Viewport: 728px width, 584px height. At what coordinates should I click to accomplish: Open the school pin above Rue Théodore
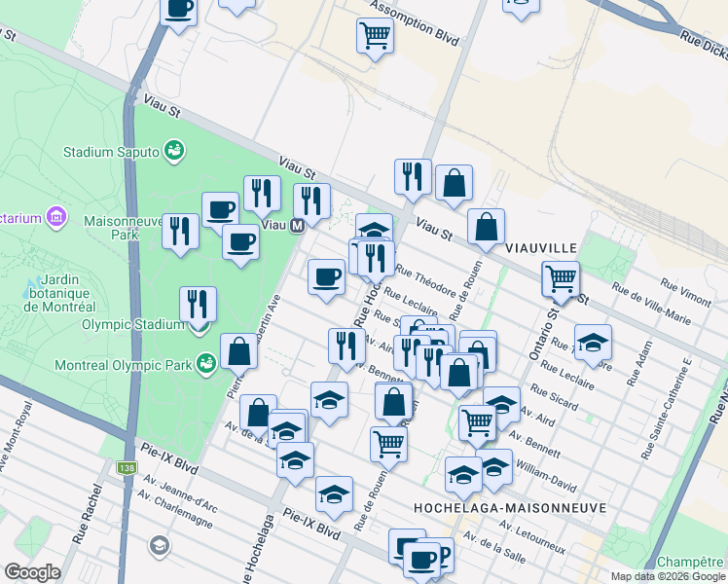click(x=374, y=227)
